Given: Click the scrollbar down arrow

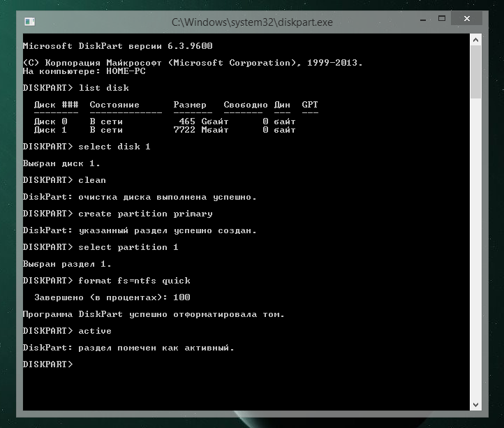Looking at the screenshot, I should [475, 405].
